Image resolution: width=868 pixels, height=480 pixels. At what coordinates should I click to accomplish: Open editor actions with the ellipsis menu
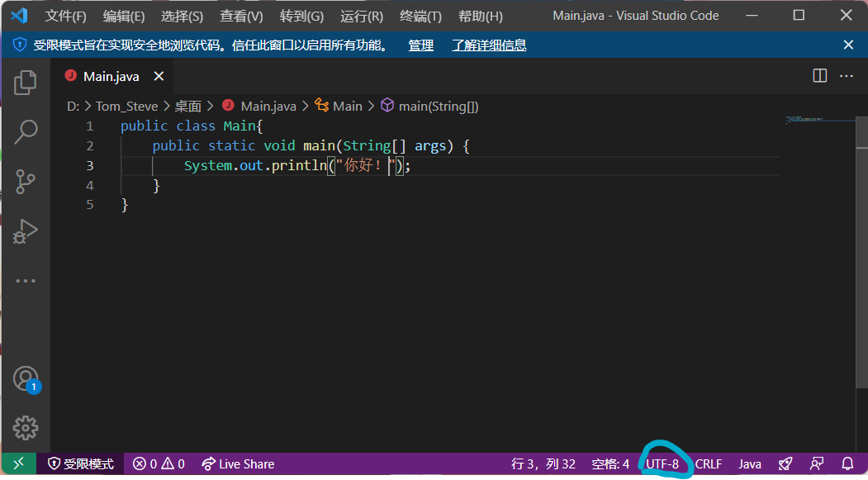point(847,75)
